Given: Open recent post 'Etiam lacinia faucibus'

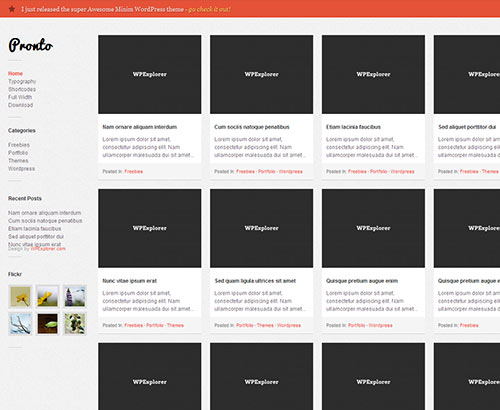Looking at the screenshot, I should (35, 229).
